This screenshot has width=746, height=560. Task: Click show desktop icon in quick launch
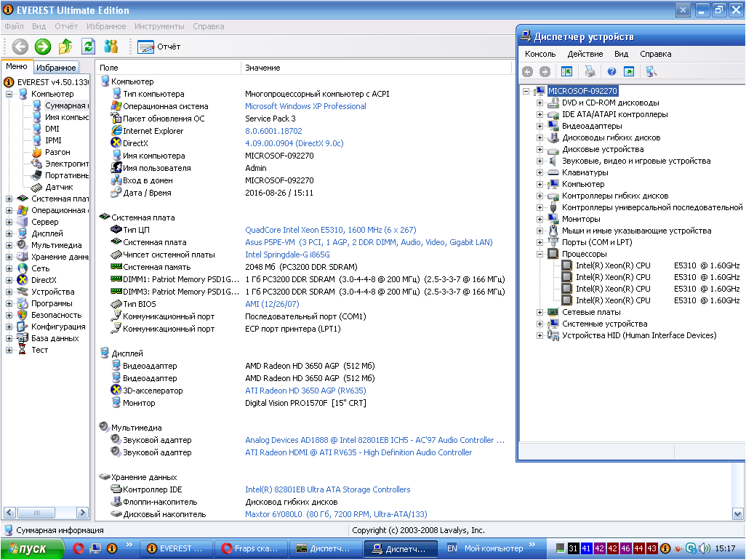pos(95,548)
